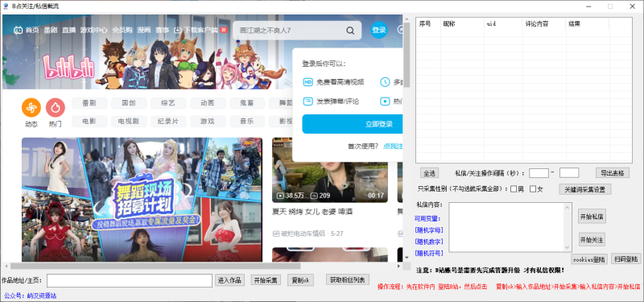Open 番剧 in top navigation
Screen dimensions: 644x302
click(51, 30)
